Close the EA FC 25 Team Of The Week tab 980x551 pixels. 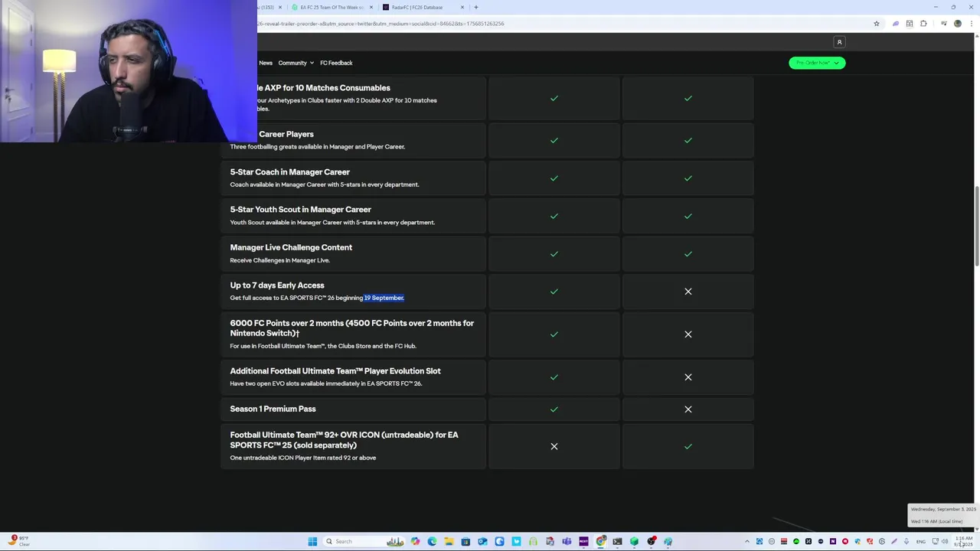(371, 7)
